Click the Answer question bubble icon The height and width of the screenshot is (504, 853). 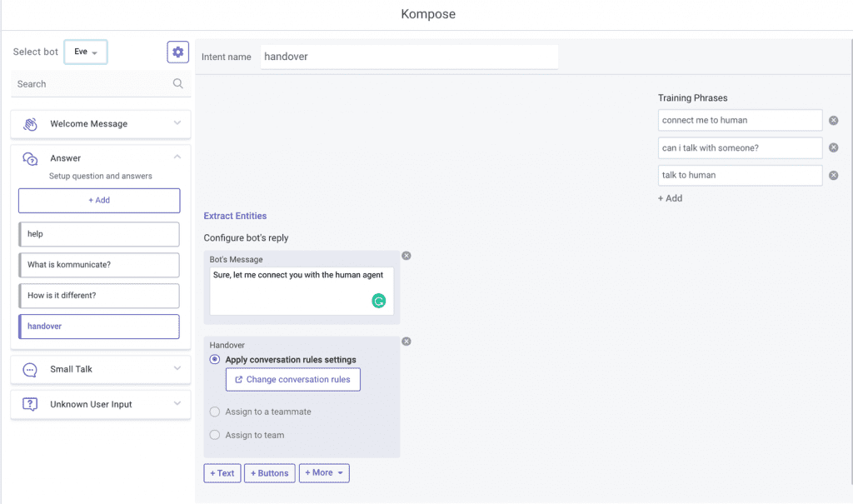point(30,159)
